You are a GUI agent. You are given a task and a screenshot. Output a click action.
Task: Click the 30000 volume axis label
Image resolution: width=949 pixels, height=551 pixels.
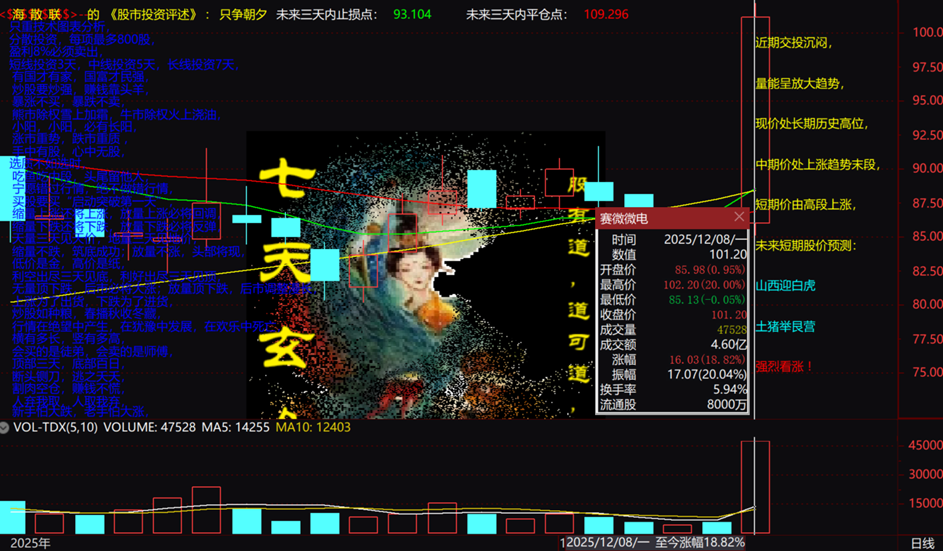[x=925, y=474]
